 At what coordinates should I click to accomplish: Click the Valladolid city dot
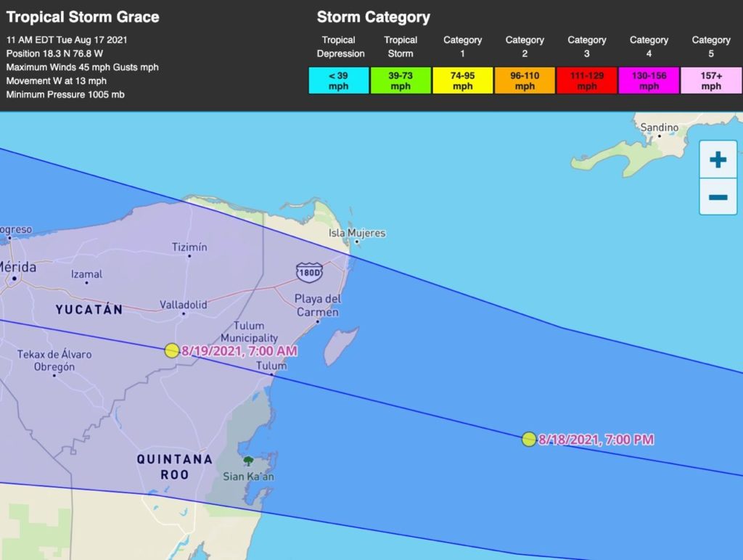[184, 313]
